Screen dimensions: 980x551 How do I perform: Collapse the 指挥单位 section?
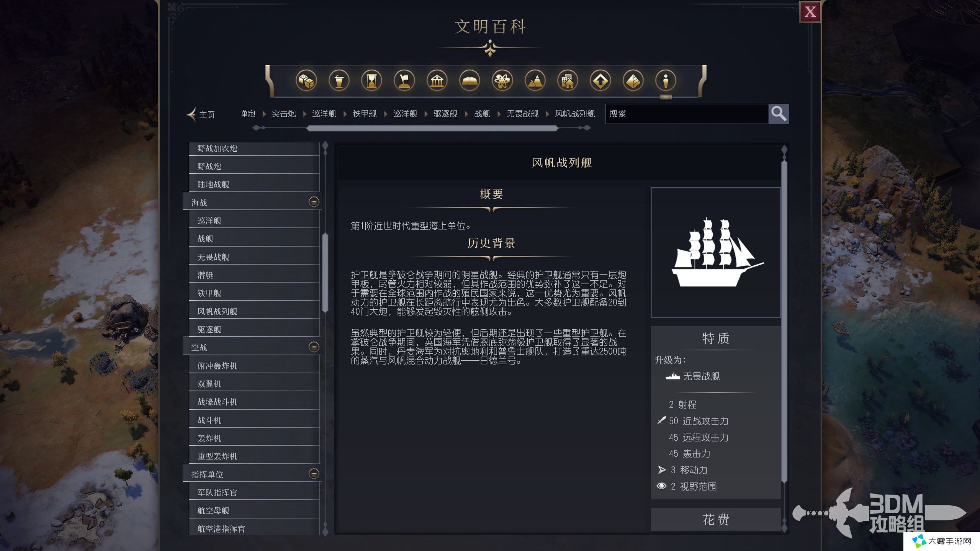point(314,474)
